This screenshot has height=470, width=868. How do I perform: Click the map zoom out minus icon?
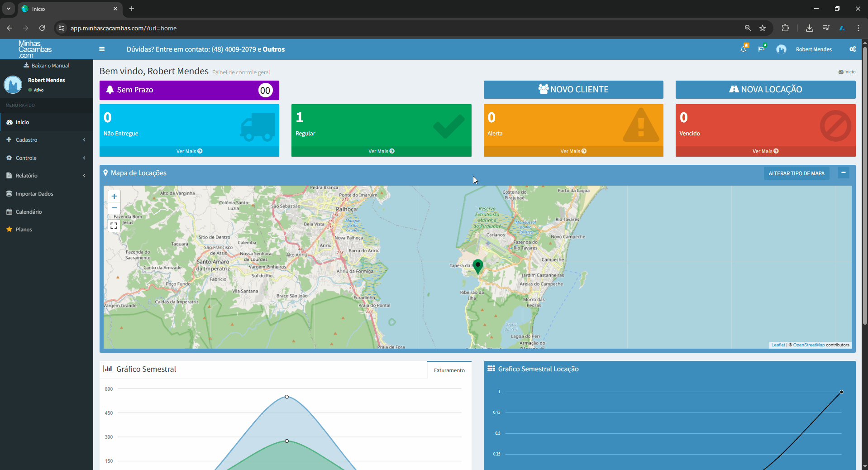[114, 208]
